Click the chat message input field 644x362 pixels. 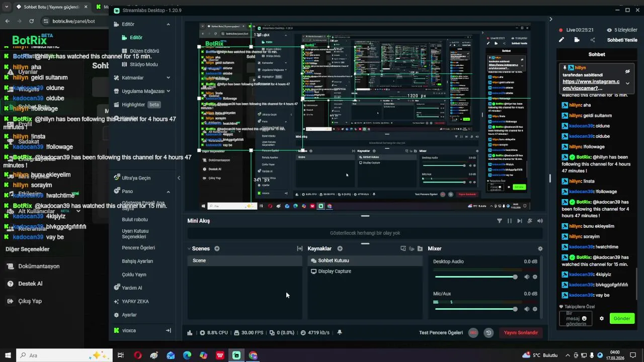tap(575, 318)
